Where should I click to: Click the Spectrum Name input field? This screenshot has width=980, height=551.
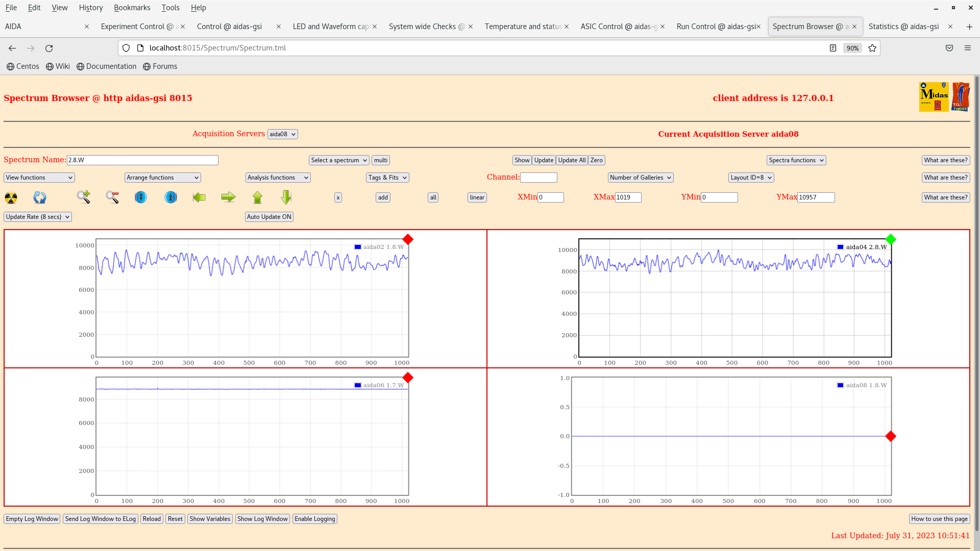142,160
